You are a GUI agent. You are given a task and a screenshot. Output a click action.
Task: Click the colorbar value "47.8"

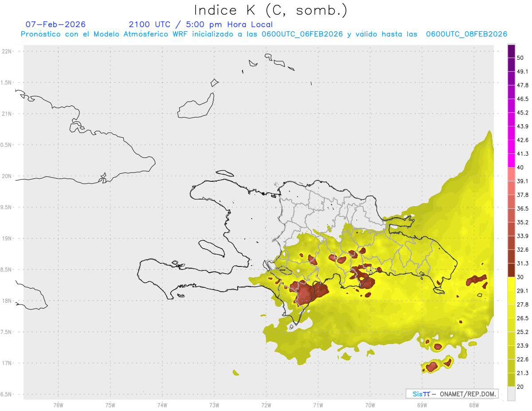point(523,85)
